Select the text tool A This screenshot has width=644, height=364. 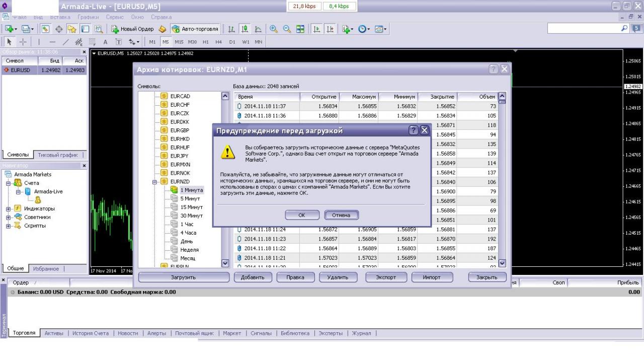[x=105, y=42]
